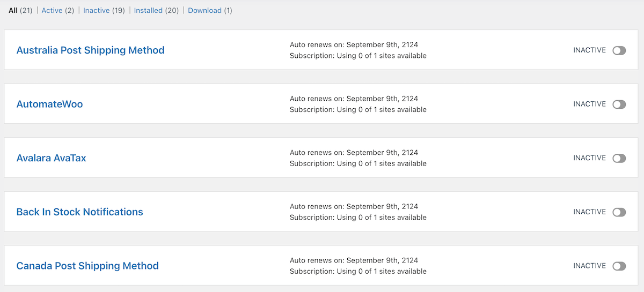Open Back In Stock Notifications link
The height and width of the screenshot is (292, 644).
pyautogui.click(x=80, y=212)
